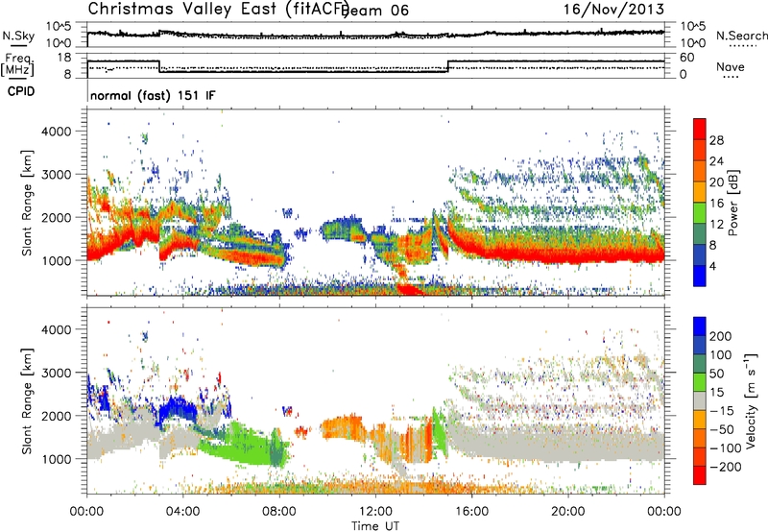The width and height of the screenshot is (768, 532).
Task: Click the "2000" tick in velocity panel
Action: tap(57, 416)
